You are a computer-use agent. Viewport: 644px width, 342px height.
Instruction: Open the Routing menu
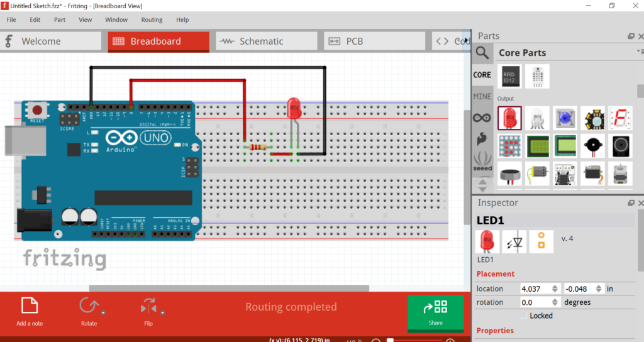152,19
